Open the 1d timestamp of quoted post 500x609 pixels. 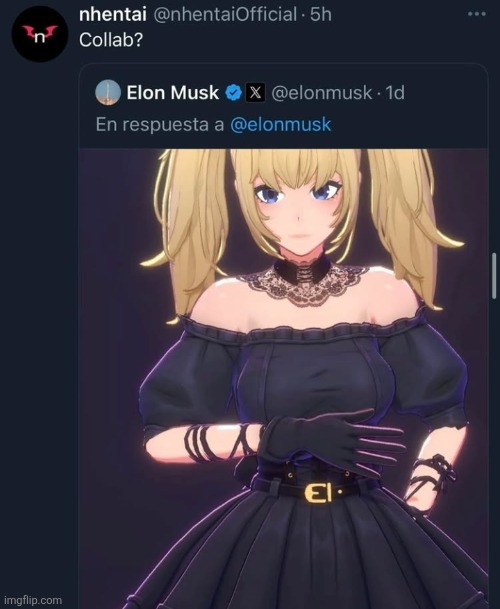(395, 92)
